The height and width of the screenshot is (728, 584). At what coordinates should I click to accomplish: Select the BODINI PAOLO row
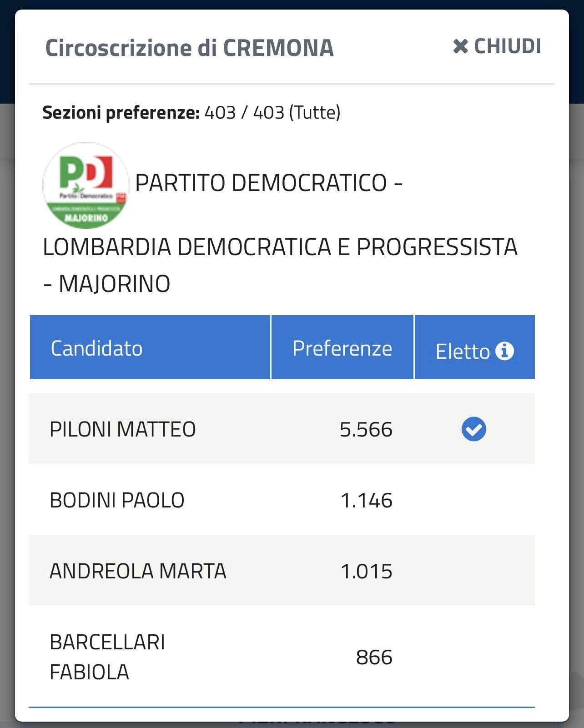(282, 500)
